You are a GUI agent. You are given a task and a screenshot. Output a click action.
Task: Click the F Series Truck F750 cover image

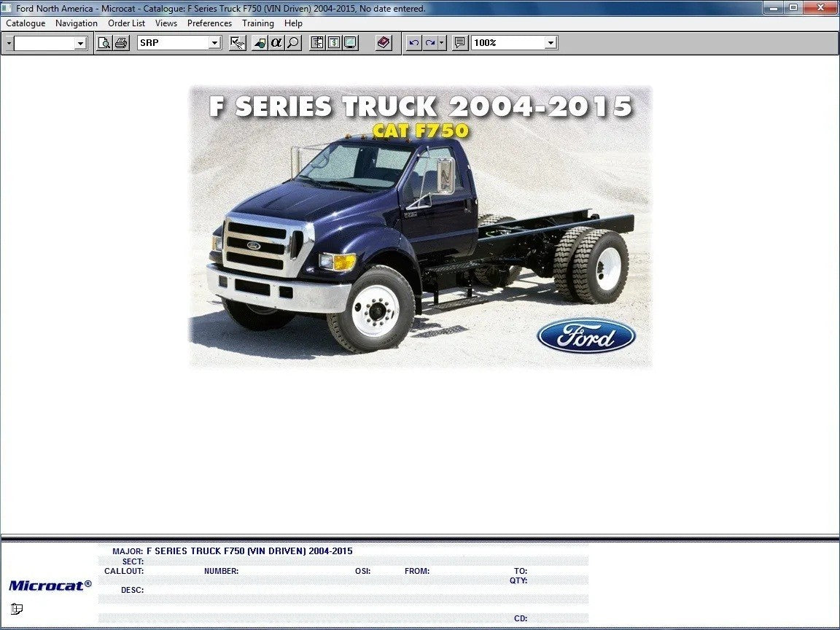(x=420, y=226)
